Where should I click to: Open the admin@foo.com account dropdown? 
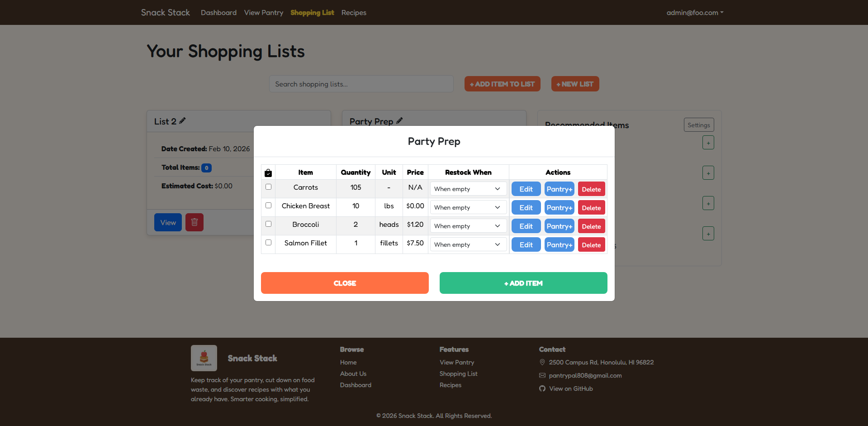pos(695,12)
